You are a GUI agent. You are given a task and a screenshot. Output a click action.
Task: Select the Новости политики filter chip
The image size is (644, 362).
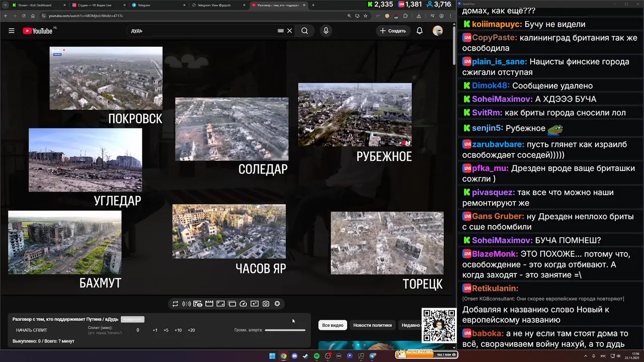[372, 325]
